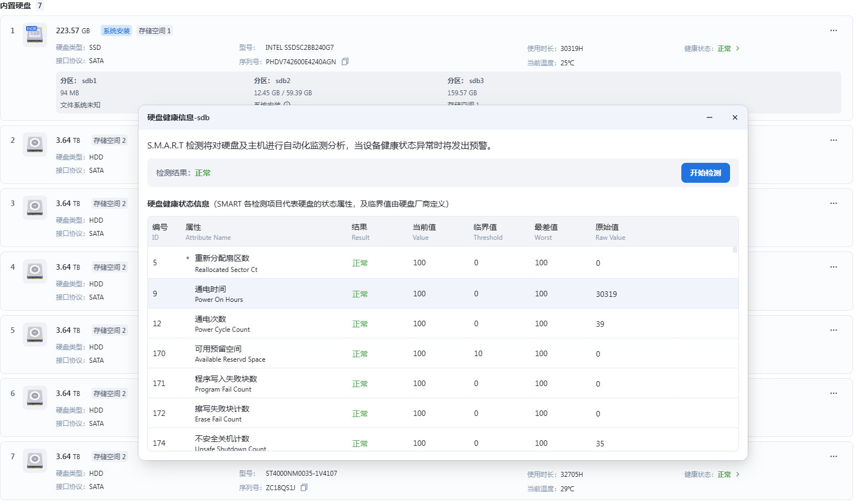858x504 pixels.
Task: Click the HDD icon of disk 5
Action: coord(34,335)
